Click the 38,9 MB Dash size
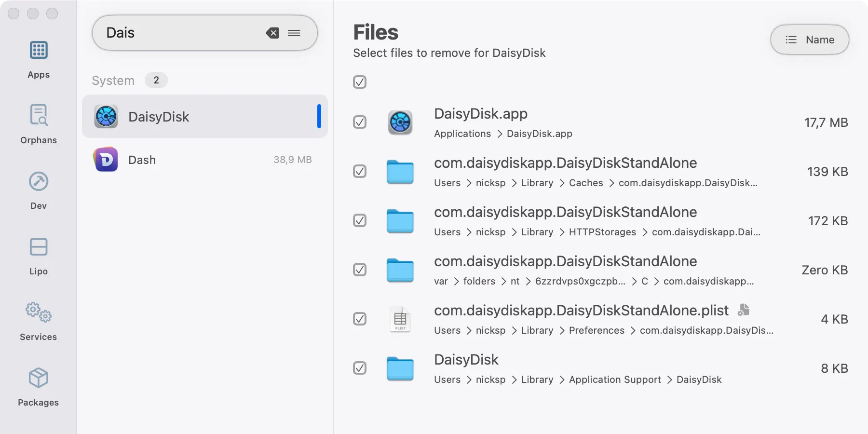The width and height of the screenshot is (868, 434). [x=293, y=160]
